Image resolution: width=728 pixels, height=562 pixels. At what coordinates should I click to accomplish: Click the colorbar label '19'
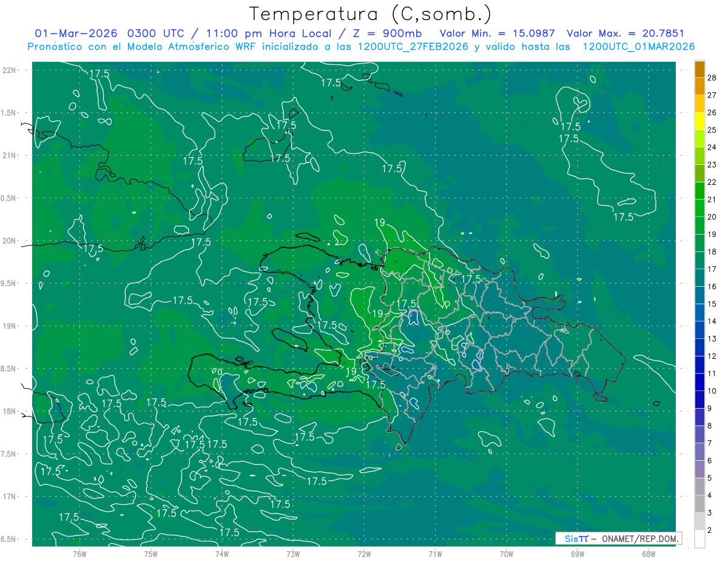click(712, 234)
